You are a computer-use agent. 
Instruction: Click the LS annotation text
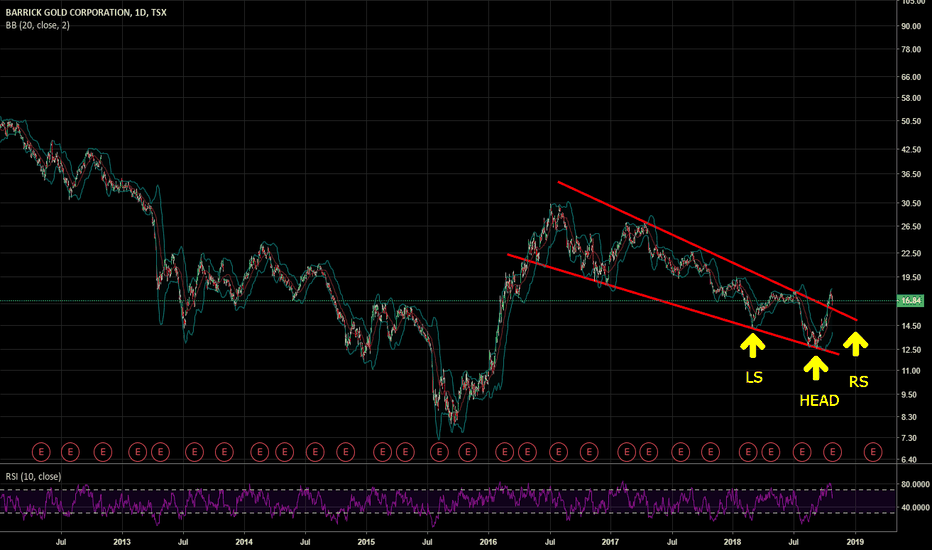tap(754, 378)
